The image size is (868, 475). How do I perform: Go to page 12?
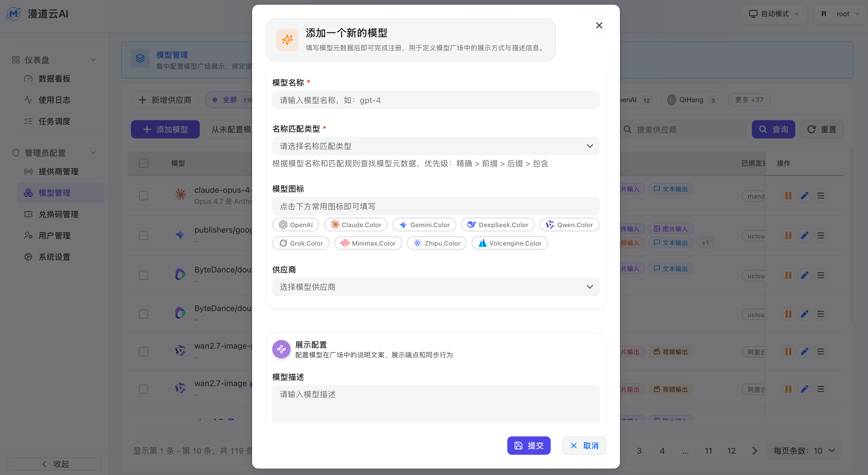(x=731, y=451)
